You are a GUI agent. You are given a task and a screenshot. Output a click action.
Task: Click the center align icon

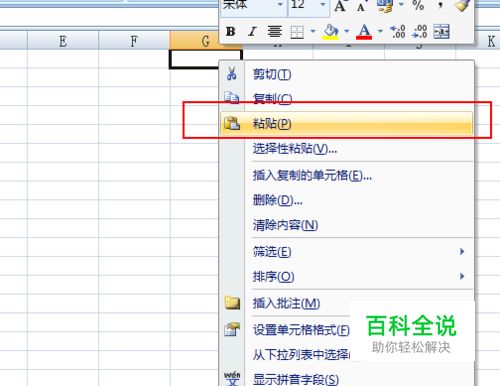click(x=275, y=32)
